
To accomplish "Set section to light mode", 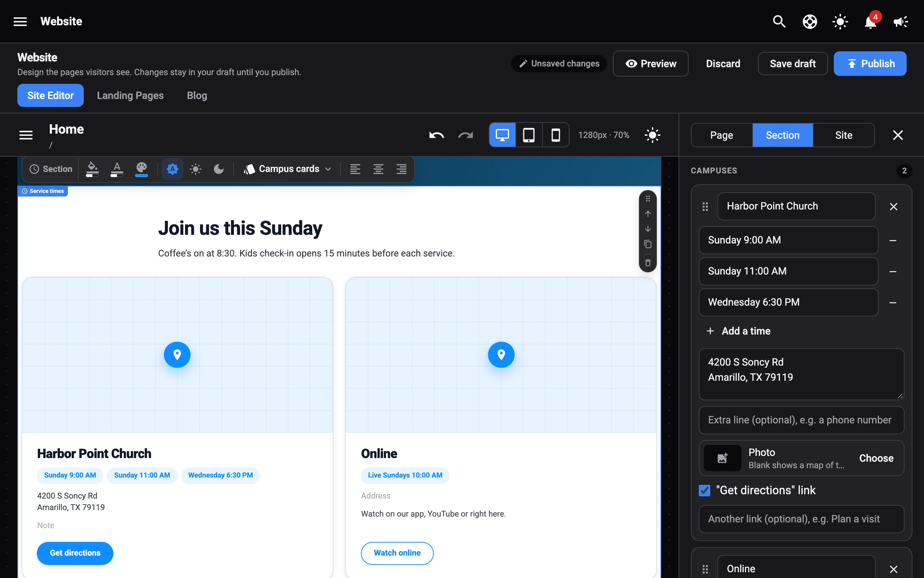I will pos(196,169).
